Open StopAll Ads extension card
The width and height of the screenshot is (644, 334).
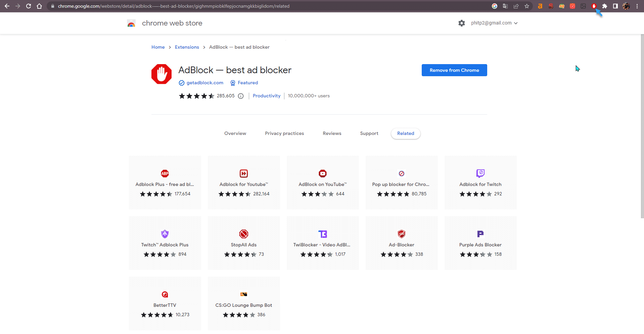point(244,243)
